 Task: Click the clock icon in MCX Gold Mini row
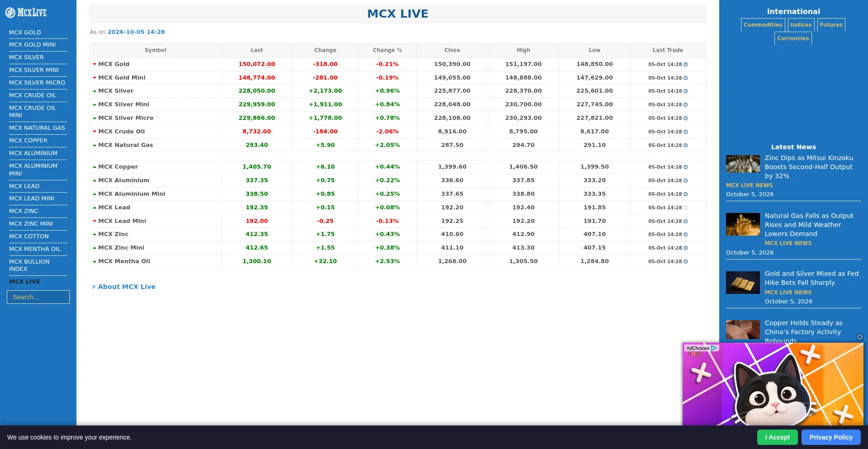[x=686, y=78]
